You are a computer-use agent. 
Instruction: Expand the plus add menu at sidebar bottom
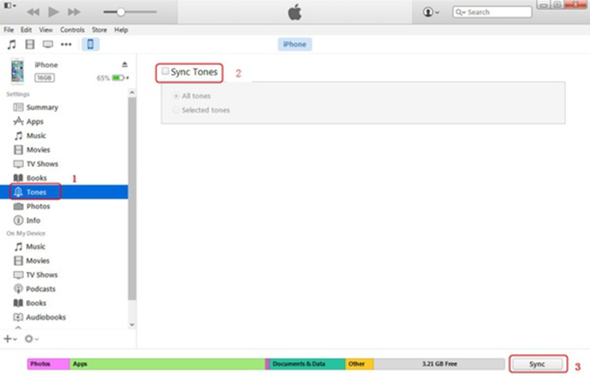(10, 339)
